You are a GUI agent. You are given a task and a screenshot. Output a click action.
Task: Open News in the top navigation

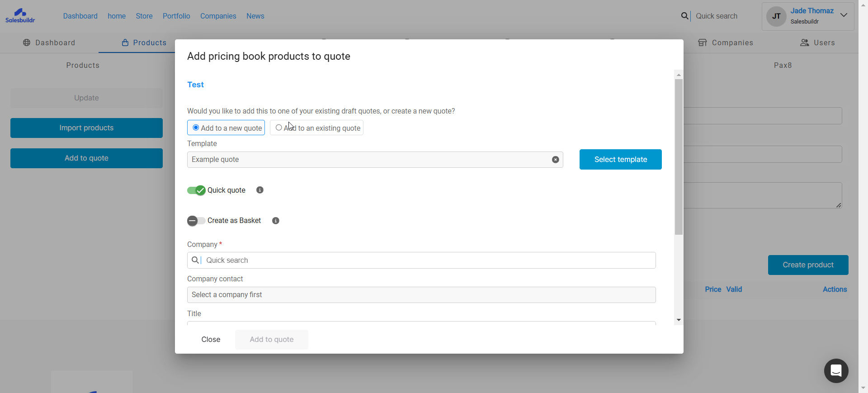click(x=255, y=16)
